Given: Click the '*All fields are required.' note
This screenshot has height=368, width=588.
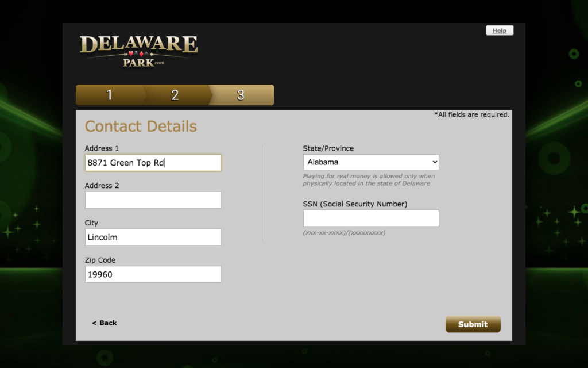Looking at the screenshot, I should (472, 114).
